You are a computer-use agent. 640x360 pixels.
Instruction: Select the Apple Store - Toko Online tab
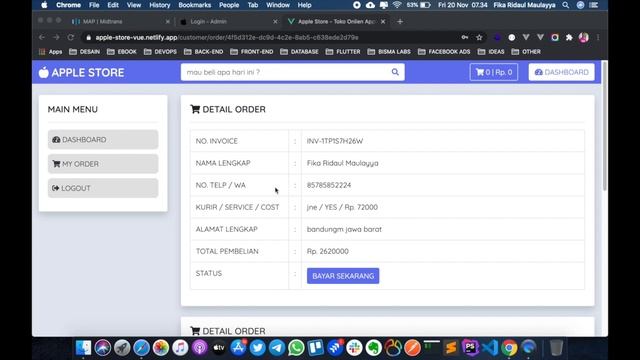click(x=336, y=22)
